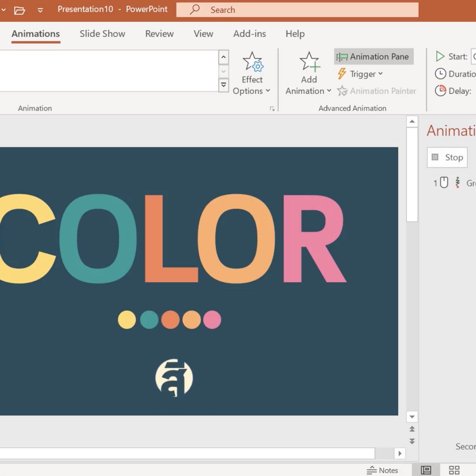This screenshot has height=476, width=476.
Task: Go to previous slide double-arrow button
Action: pyautogui.click(x=412, y=429)
